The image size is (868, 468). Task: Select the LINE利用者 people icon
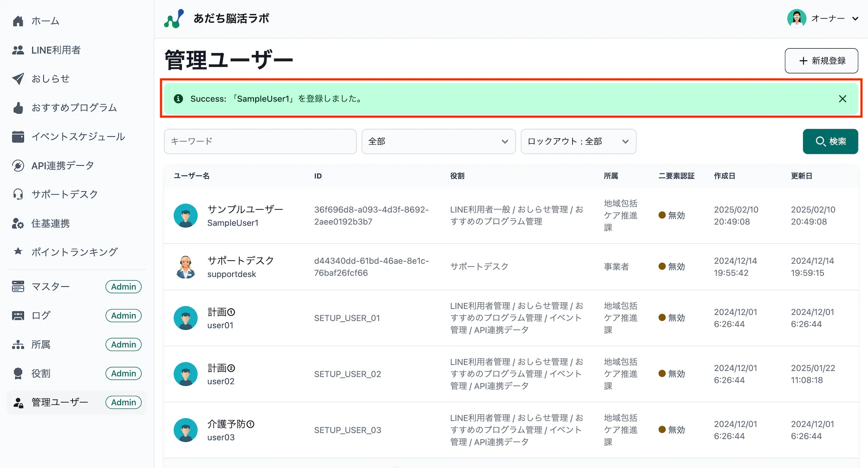pos(18,49)
